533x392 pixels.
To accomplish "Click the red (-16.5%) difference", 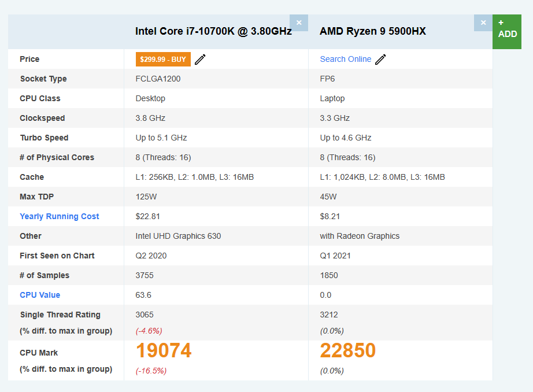I will tap(151, 371).
